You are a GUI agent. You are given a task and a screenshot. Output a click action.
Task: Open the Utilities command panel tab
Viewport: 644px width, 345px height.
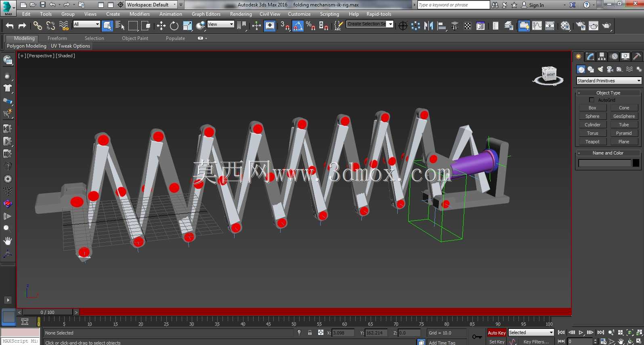tap(637, 56)
